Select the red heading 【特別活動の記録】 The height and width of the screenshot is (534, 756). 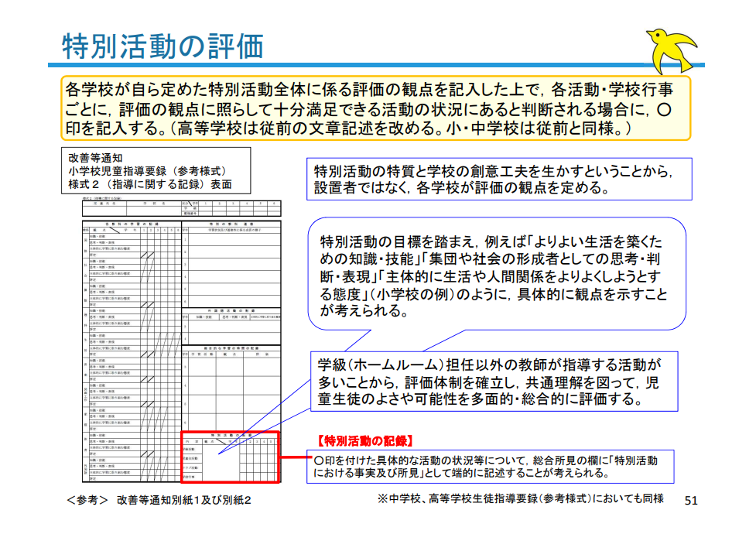coord(365,440)
